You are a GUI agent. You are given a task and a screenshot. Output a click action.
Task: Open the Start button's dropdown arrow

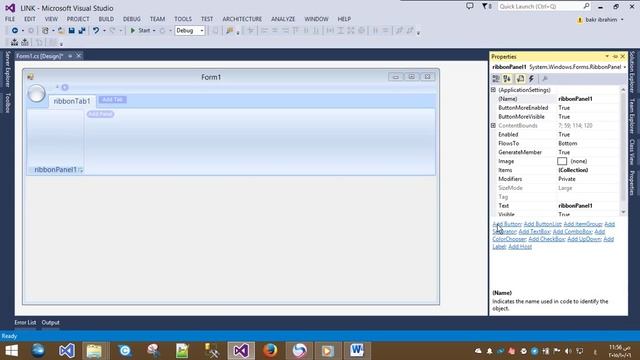pyautogui.click(x=154, y=31)
